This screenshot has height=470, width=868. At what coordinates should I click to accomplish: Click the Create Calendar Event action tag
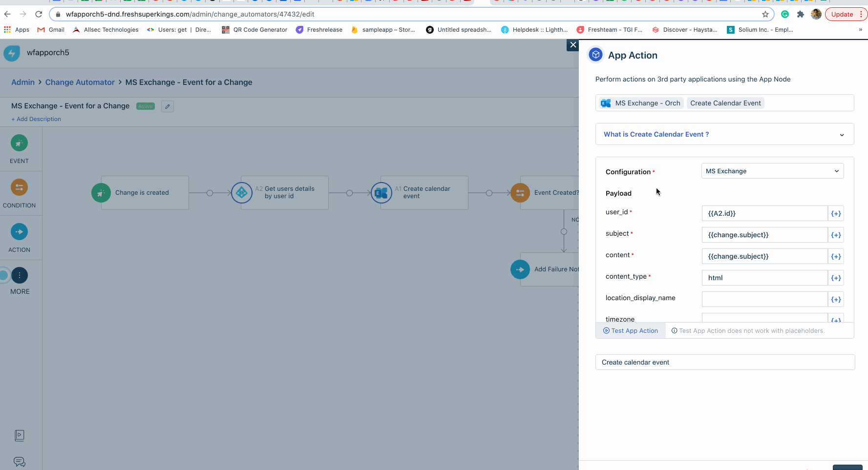[725, 103]
